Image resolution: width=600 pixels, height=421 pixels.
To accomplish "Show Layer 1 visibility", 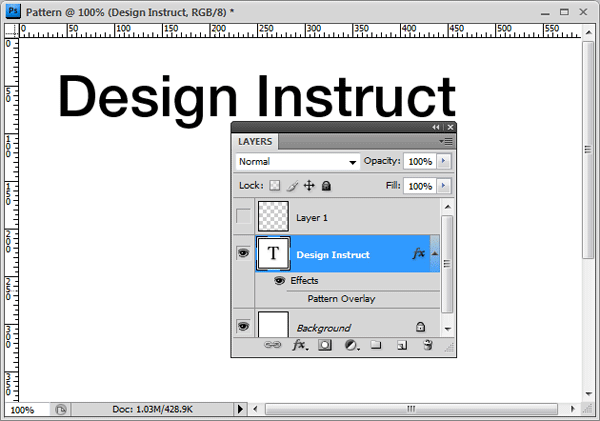I will coord(243,216).
